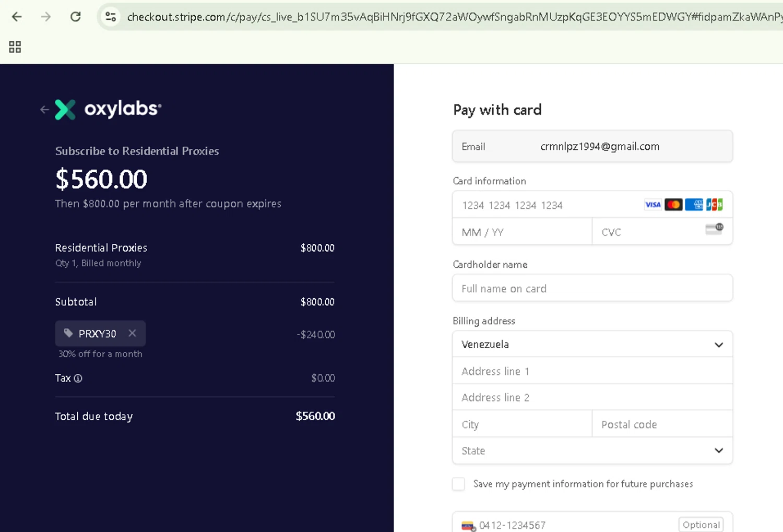783x532 pixels.
Task: Click the '30% off for a month' text
Action: 100,353
